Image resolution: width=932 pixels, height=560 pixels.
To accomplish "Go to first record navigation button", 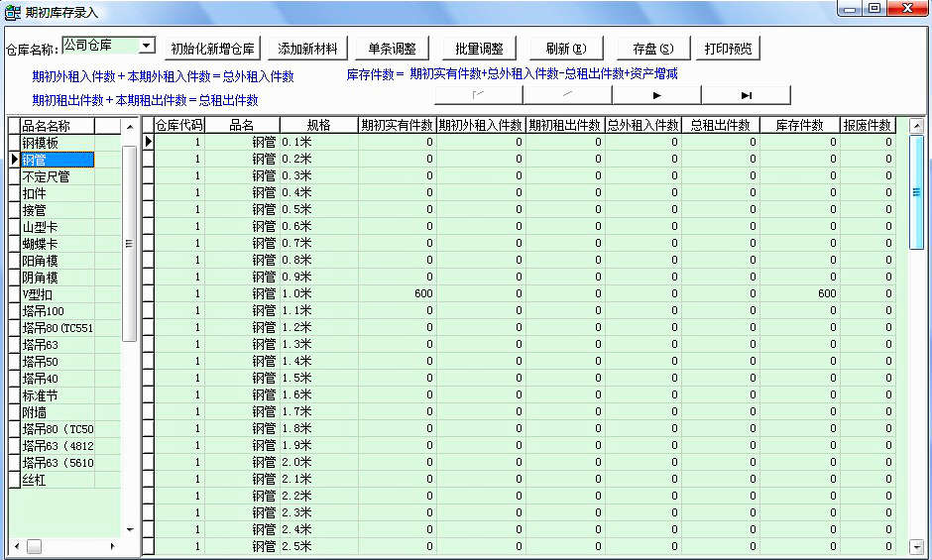I will pyautogui.click(x=479, y=95).
